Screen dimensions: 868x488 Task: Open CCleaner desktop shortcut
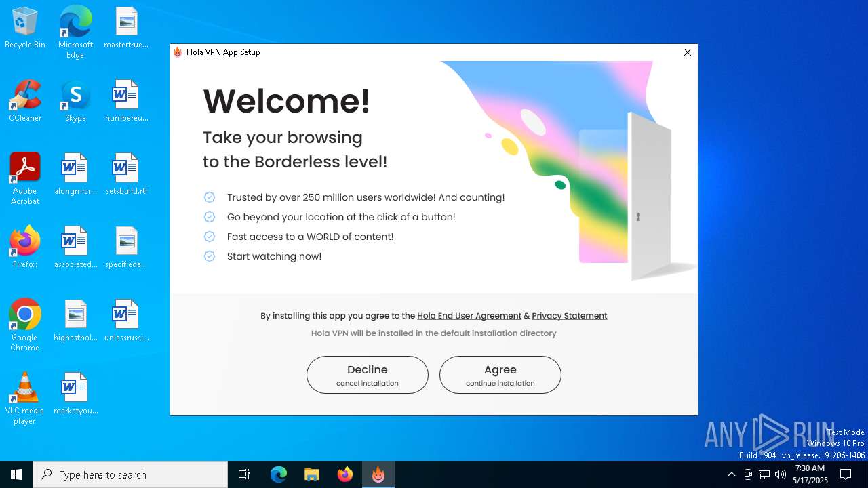(x=25, y=102)
